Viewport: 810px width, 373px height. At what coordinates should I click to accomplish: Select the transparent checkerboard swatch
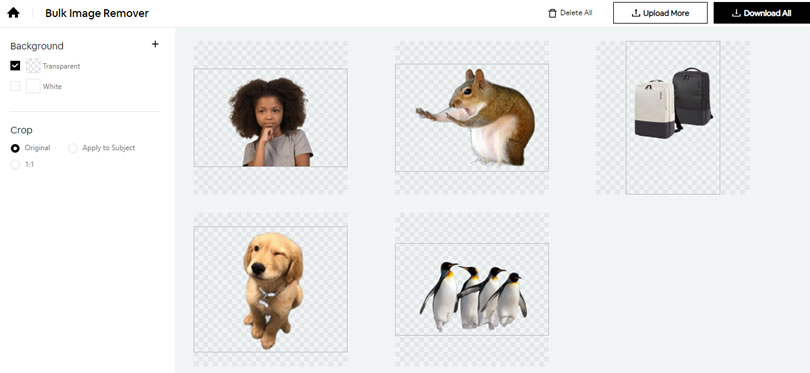tap(34, 66)
